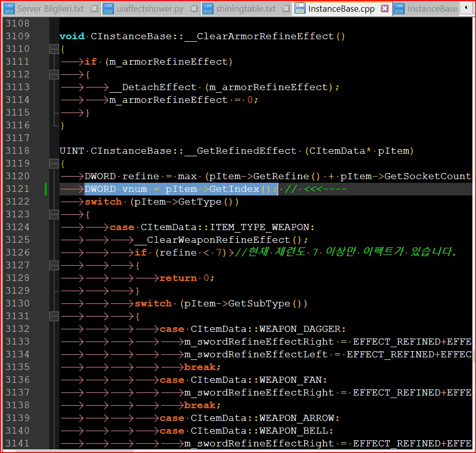This screenshot has height=453, width=476.
Task: Close the Server Bilgileri.txt tab
Action: [94, 9]
